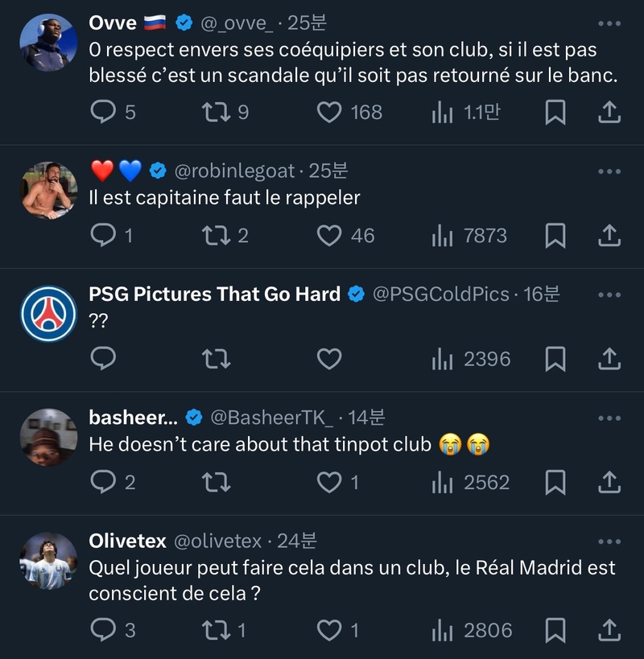
Task: Expand the three-dot menu on Olivetex tweet
Action: [609, 542]
